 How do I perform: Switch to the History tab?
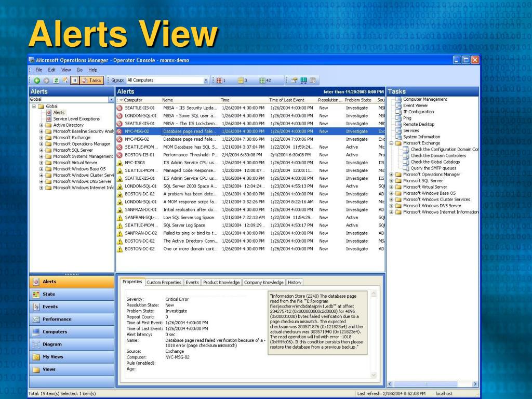[x=295, y=282]
